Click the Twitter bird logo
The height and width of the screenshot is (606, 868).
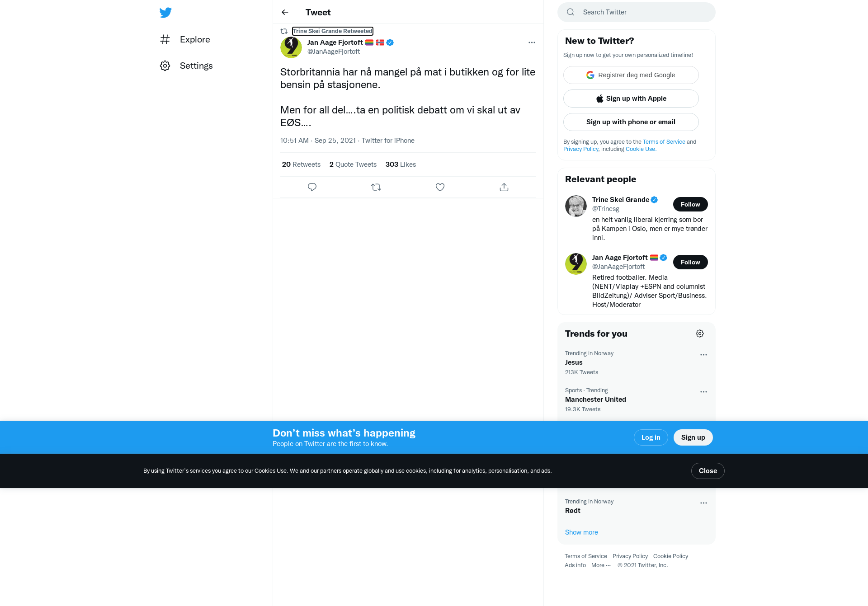pos(165,13)
